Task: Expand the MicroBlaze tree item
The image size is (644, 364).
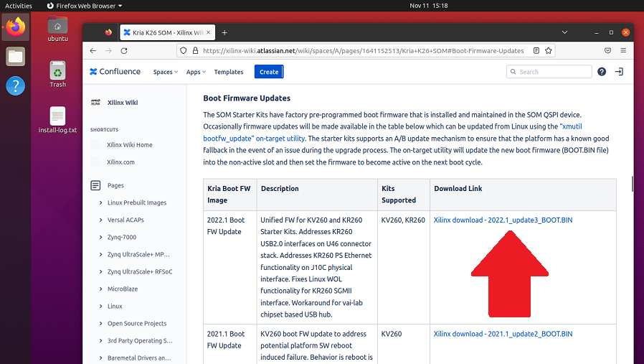Action: point(100,289)
